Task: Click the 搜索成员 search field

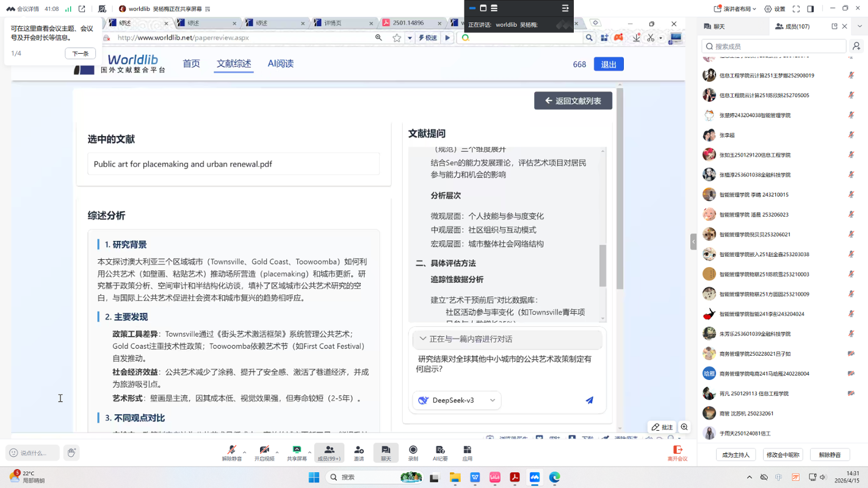Action: [x=774, y=46]
